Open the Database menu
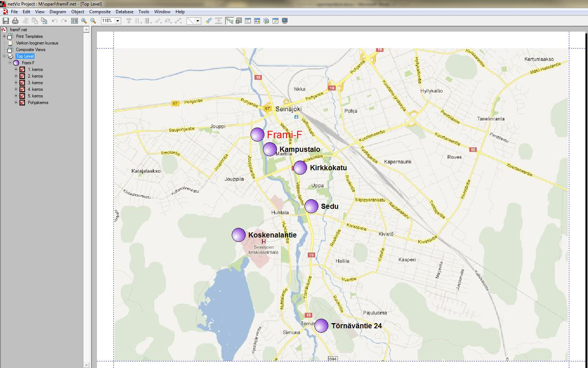Image resolution: width=588 pixels, height=368 pixels. point(125,12)
